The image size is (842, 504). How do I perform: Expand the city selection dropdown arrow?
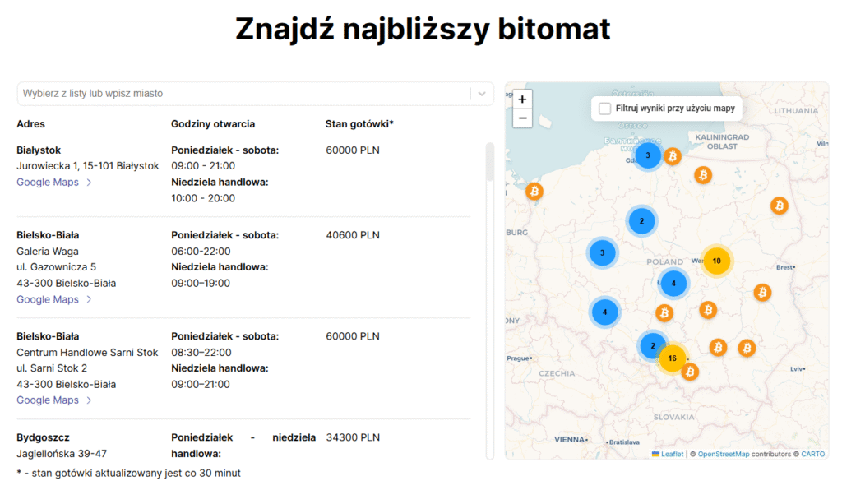coord(482,94)
